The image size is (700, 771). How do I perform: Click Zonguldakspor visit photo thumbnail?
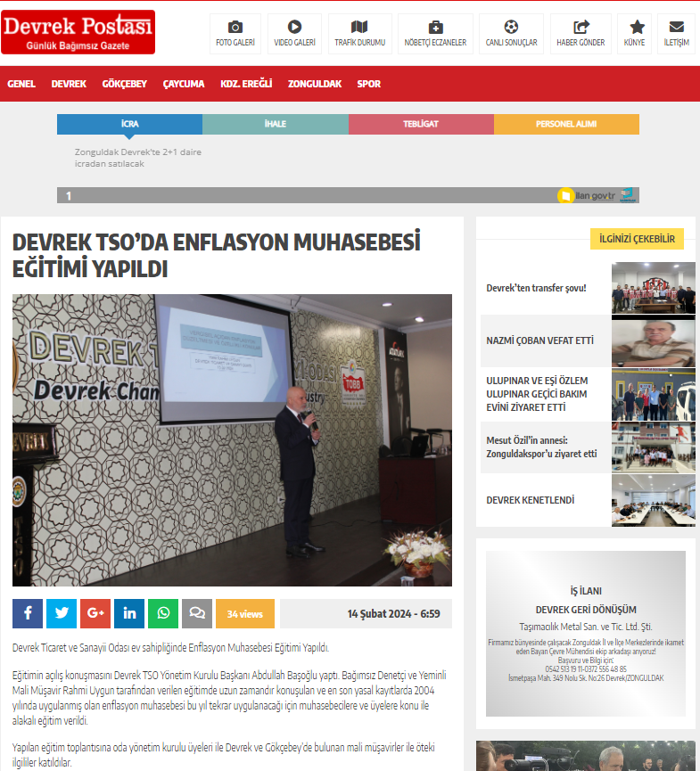(x=654, y=447)
